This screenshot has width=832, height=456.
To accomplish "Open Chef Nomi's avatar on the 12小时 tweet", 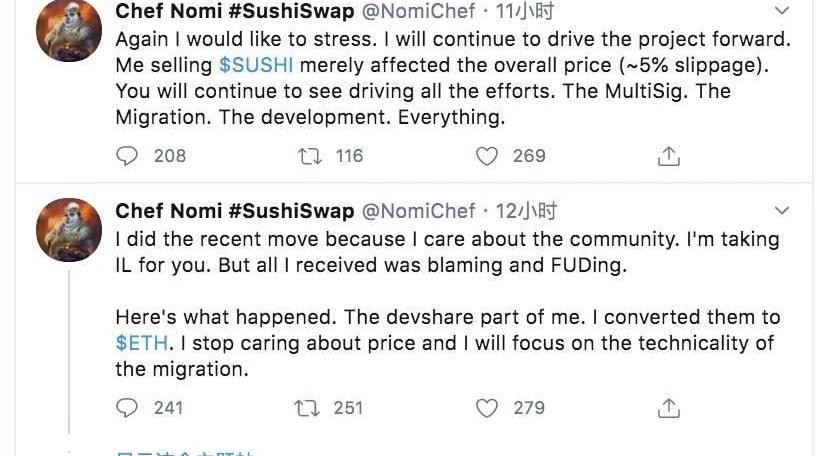I will tap(68, 230).
